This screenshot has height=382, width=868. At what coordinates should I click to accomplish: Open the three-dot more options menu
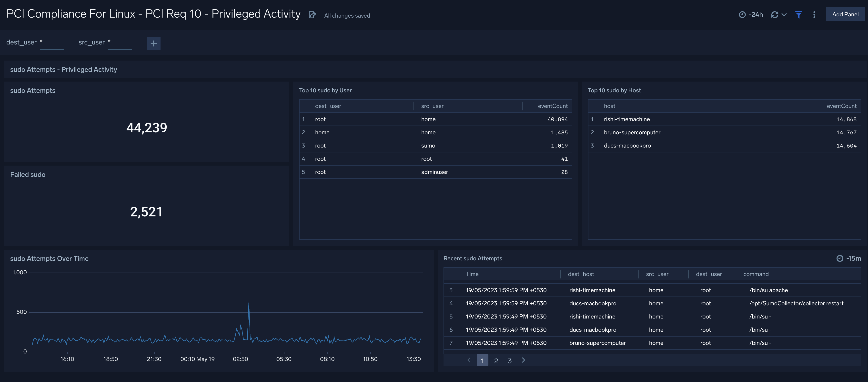pyautogui.click(x=814, y=14)
